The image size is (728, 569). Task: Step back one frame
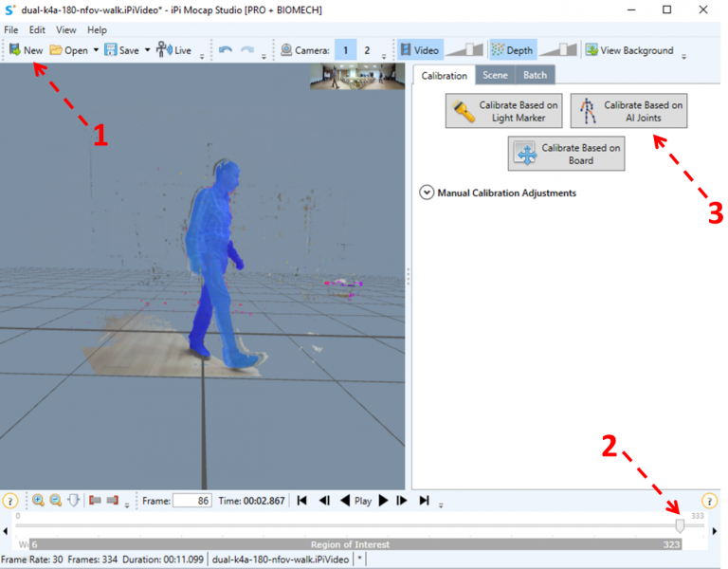[x=324, y=501]
